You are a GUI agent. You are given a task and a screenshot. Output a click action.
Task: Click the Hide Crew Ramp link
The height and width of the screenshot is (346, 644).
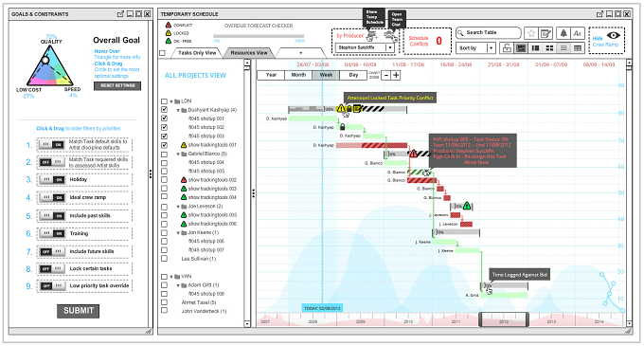pyautogui.click(x=605, y=42)
